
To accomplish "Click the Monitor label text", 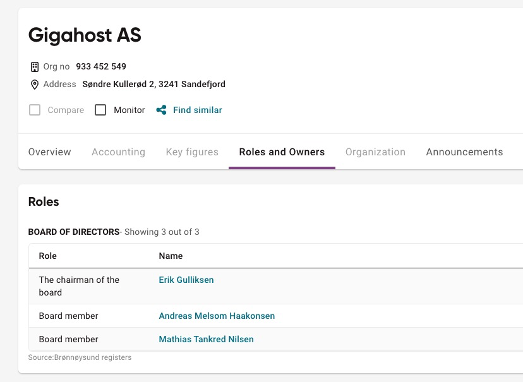I will (x=129, y=110).
